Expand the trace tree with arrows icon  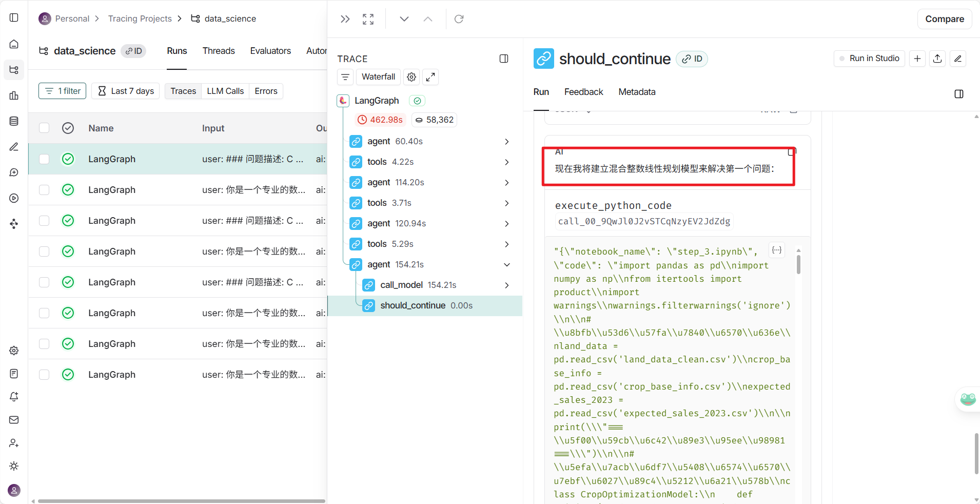point(430,77)
